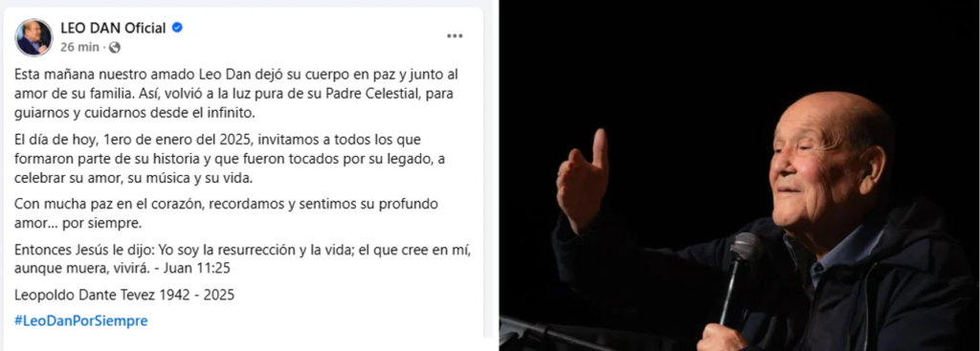980x351 pixels.
Task: Open the 26 min timestamp link
Action: (x=79, y=48)
